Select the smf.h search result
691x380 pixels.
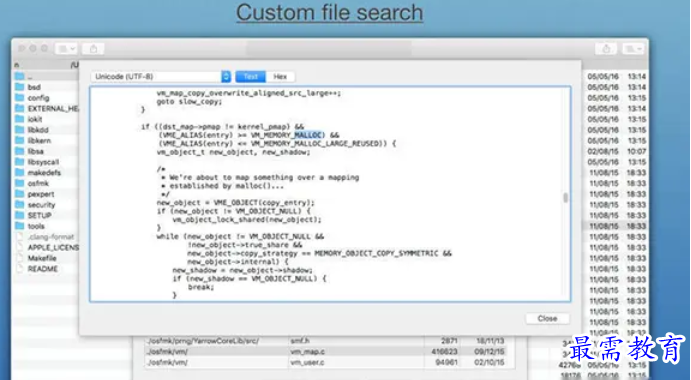point(300,341)
